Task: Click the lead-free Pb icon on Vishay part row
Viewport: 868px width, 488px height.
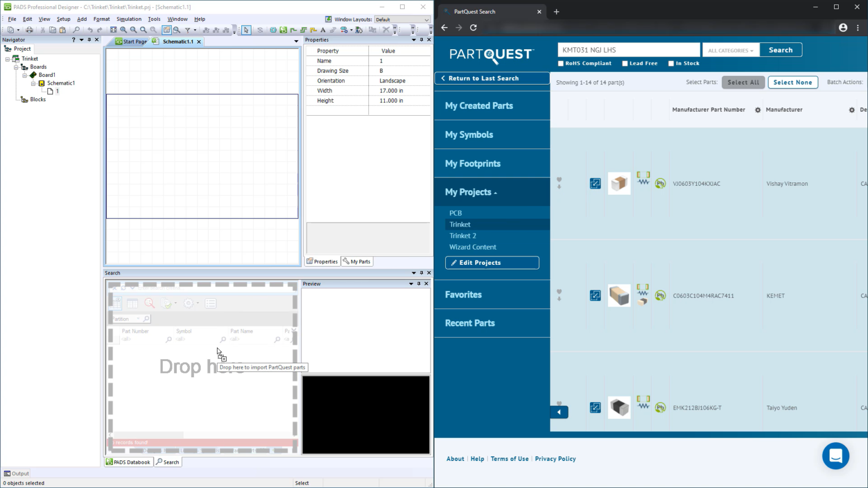Action: click(x=660, y=183)
